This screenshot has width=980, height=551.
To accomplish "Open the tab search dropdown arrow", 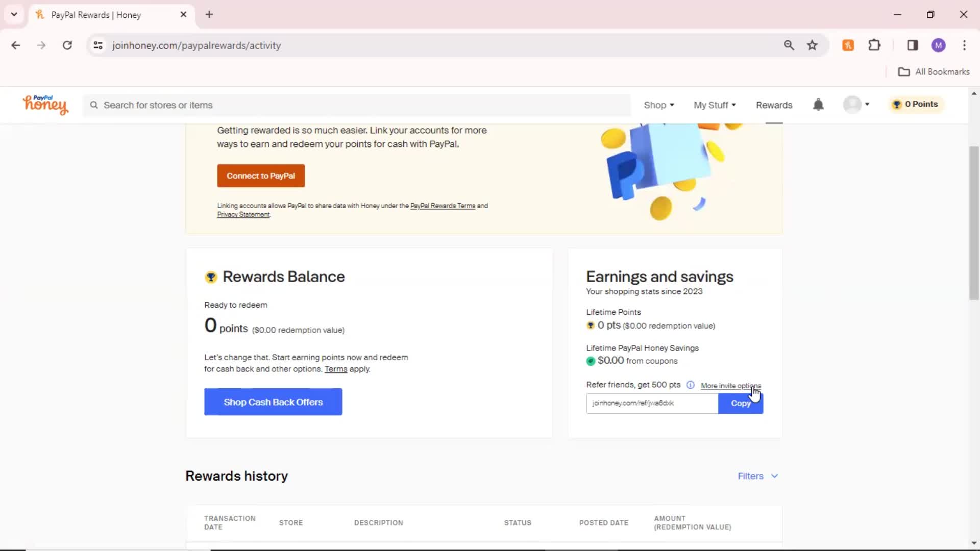I will pos(14,14).
